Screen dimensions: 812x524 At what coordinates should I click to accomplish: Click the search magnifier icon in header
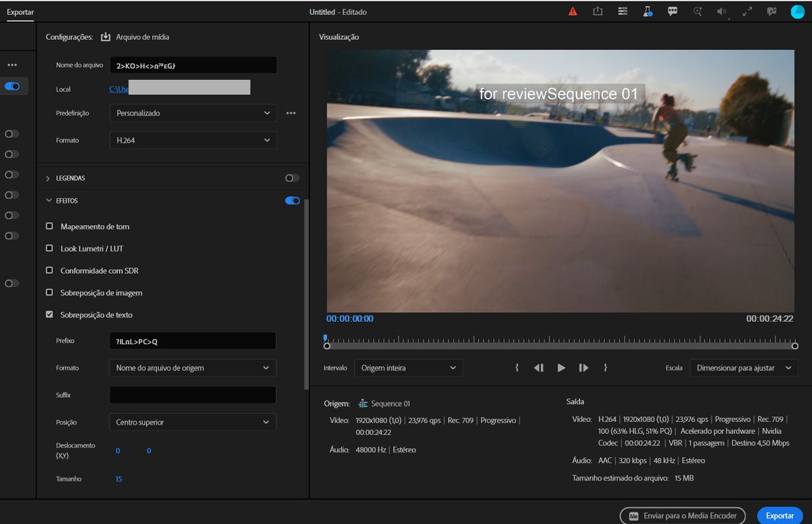698,11
